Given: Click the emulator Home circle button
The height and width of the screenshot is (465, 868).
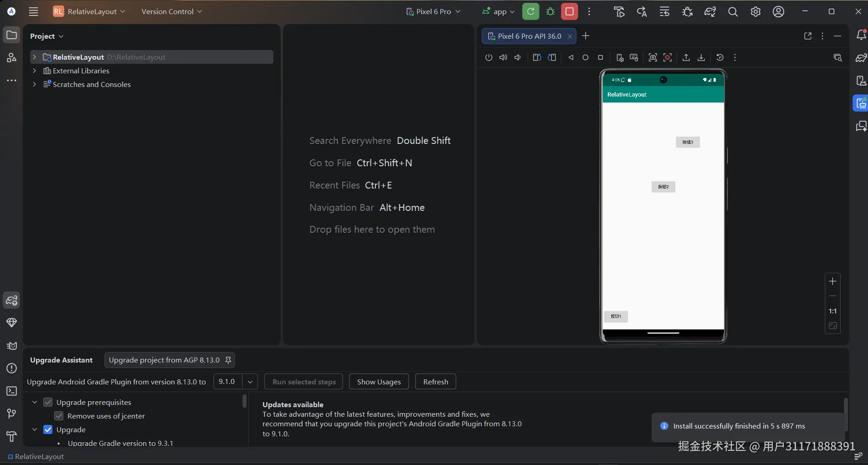Looking at the screenshot, I should pyautogui.click(x=586, y=57).
